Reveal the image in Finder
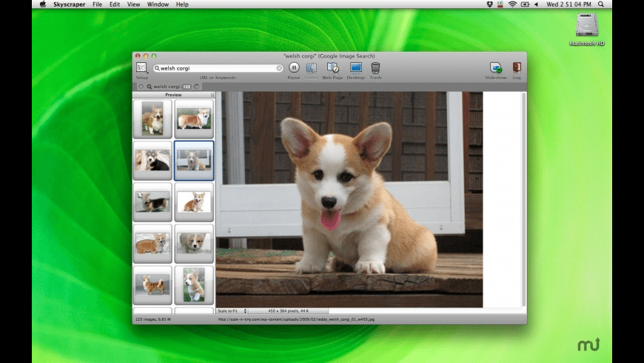 [x=312, y=68]
